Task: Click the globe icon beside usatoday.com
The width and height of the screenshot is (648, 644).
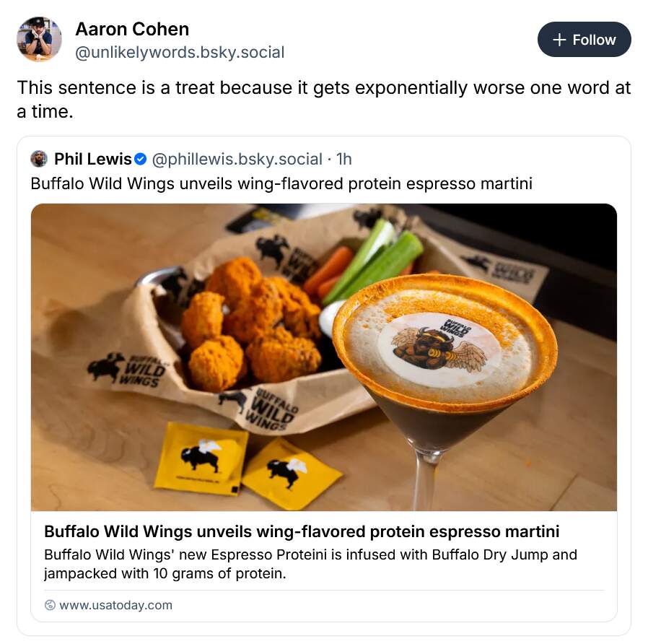Action: tap(50, 605)
